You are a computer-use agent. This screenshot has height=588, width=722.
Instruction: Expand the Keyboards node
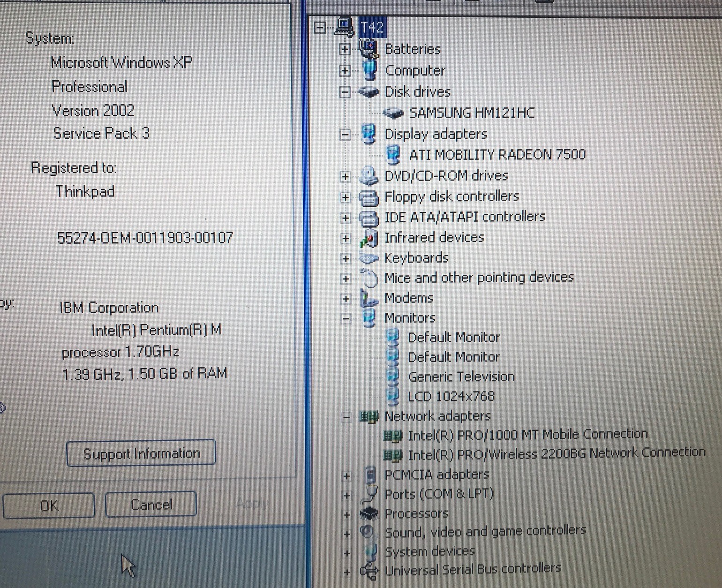coord(346,259)
